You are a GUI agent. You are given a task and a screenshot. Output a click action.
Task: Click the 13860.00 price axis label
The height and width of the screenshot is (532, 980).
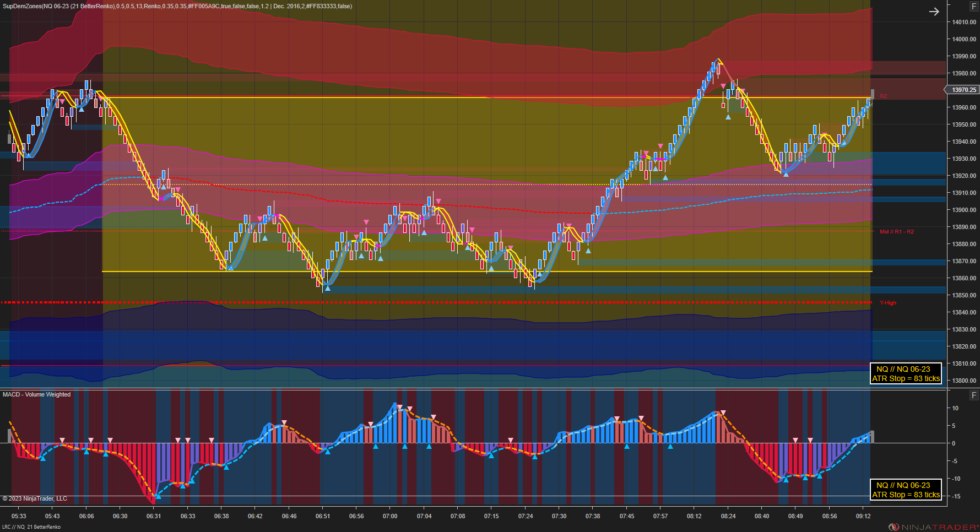964,278
